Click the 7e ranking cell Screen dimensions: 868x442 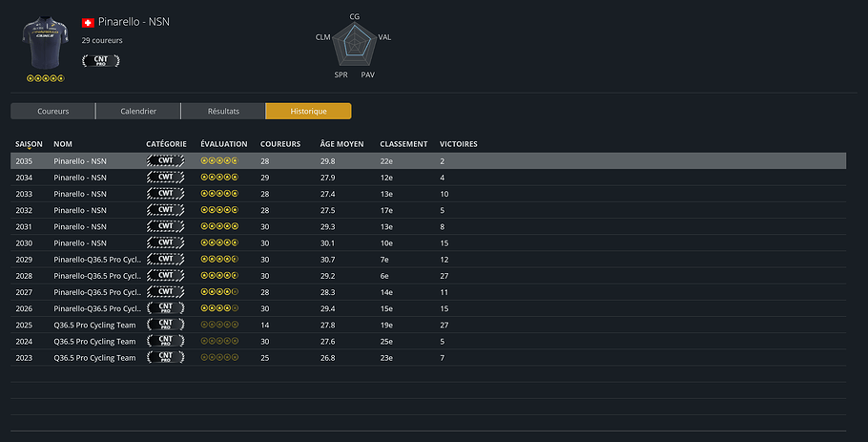pyautogui.click(x=384, y=260)
